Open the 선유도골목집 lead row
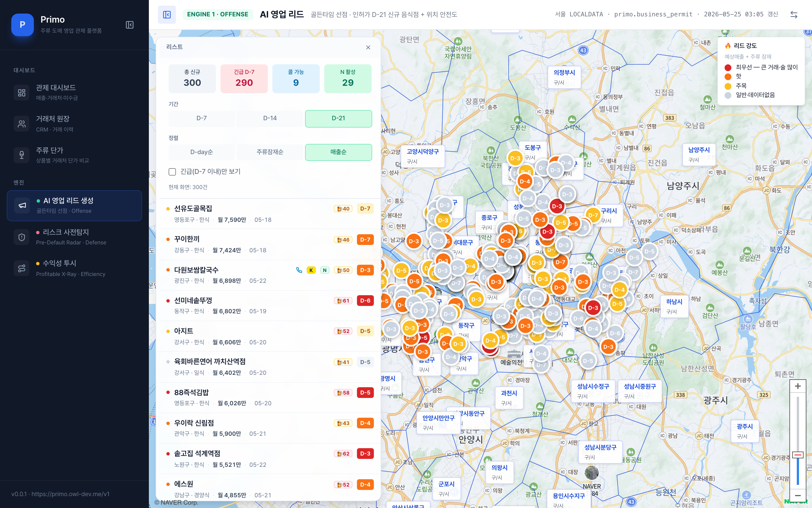This screenshot has width=812, height=508. coord(270,214)
